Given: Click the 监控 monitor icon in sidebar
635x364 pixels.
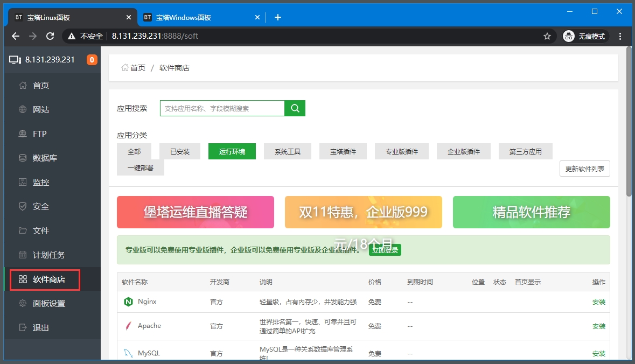Looking at the screenshot, I should coord(23,182).
